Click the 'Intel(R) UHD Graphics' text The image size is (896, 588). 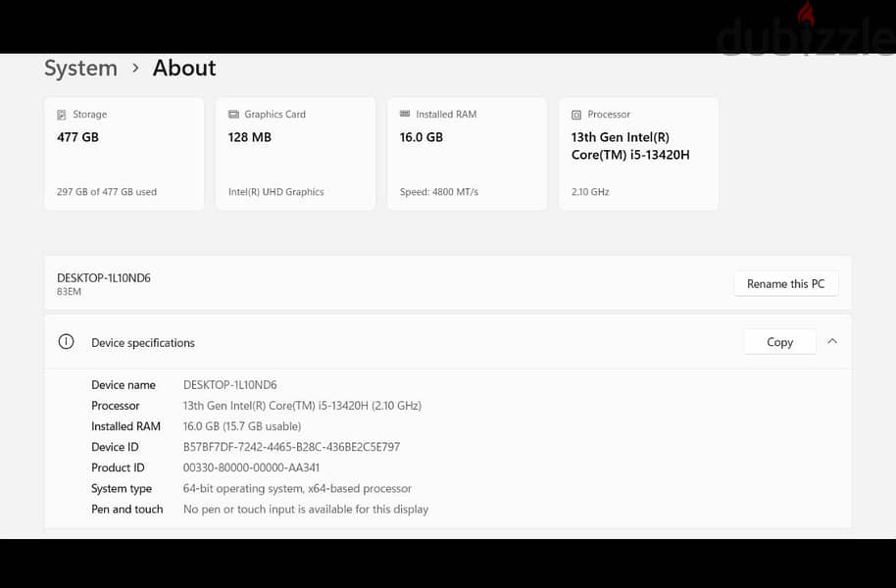pyautogui.click(x=276, y=192)
